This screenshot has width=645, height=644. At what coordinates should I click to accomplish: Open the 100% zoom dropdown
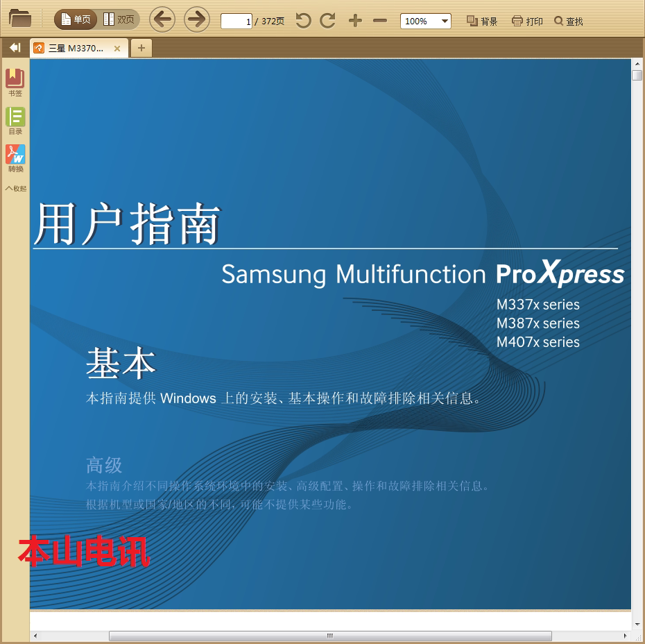click(425, 21)
